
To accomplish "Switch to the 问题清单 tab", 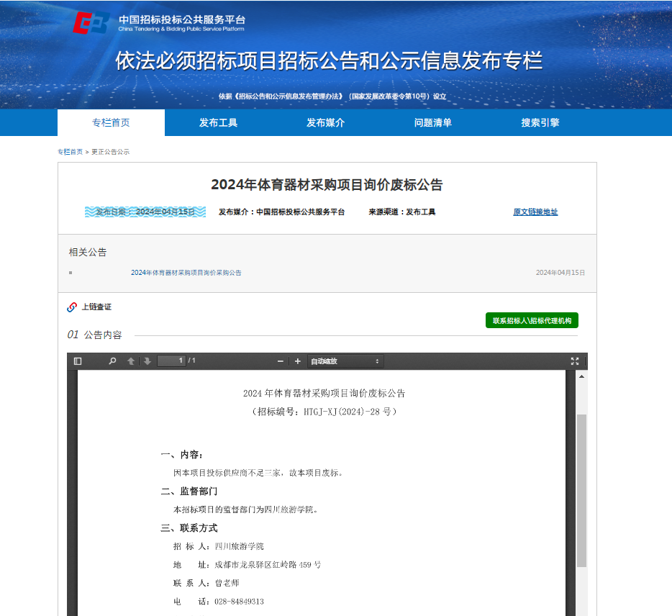I will (433, 122).
